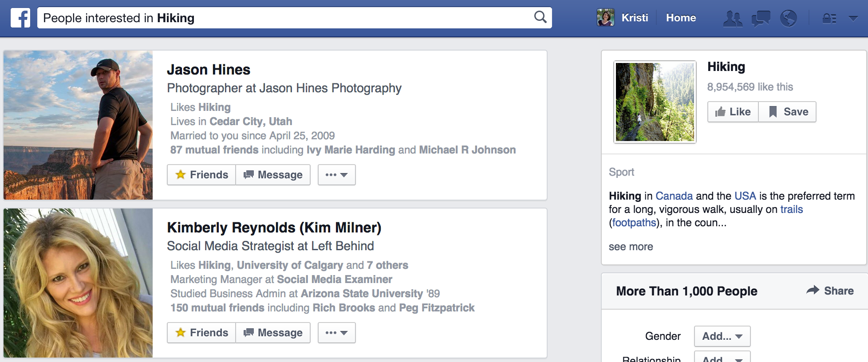The width and height of the screenshot is (868, 362).
Task: Go to the Home tab
Action: (681, 18)
